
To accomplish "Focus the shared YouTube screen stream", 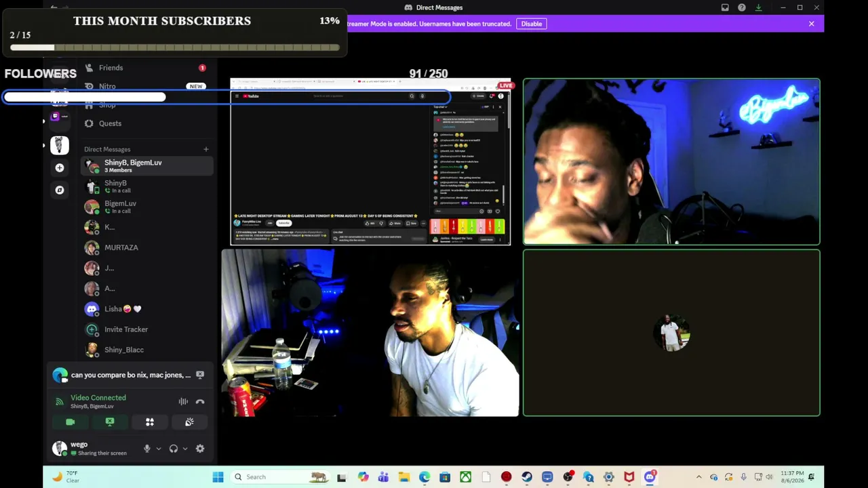I will tap(370, 162).
